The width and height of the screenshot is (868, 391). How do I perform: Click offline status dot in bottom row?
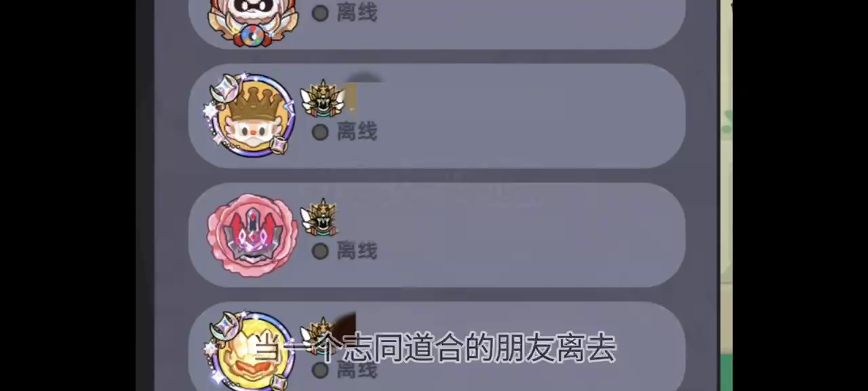[x=320, y=370]
